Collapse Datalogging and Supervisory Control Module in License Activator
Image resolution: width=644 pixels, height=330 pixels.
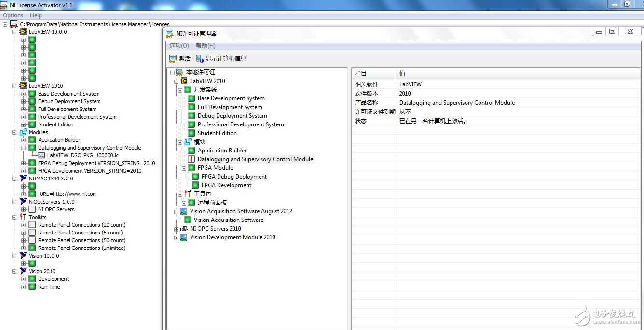coord(24,148)
